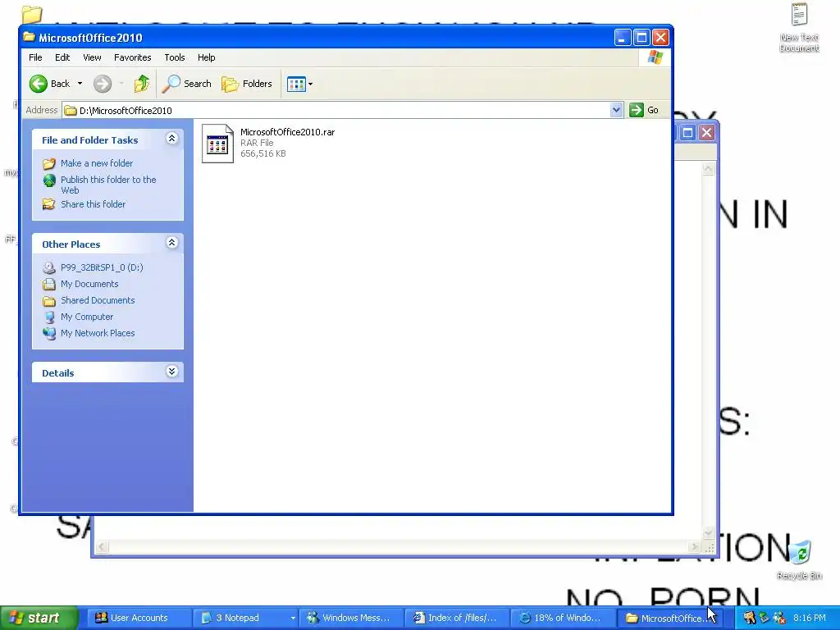This screenshot has width=840, height=630.
Task: Switch to User Accounts taskbar button
Action: (138, 618)
